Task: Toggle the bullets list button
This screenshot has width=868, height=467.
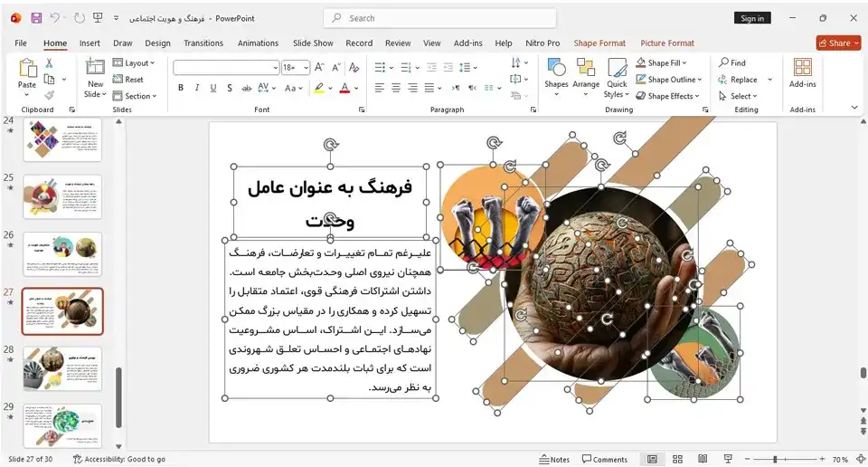Action: point(380,68)
